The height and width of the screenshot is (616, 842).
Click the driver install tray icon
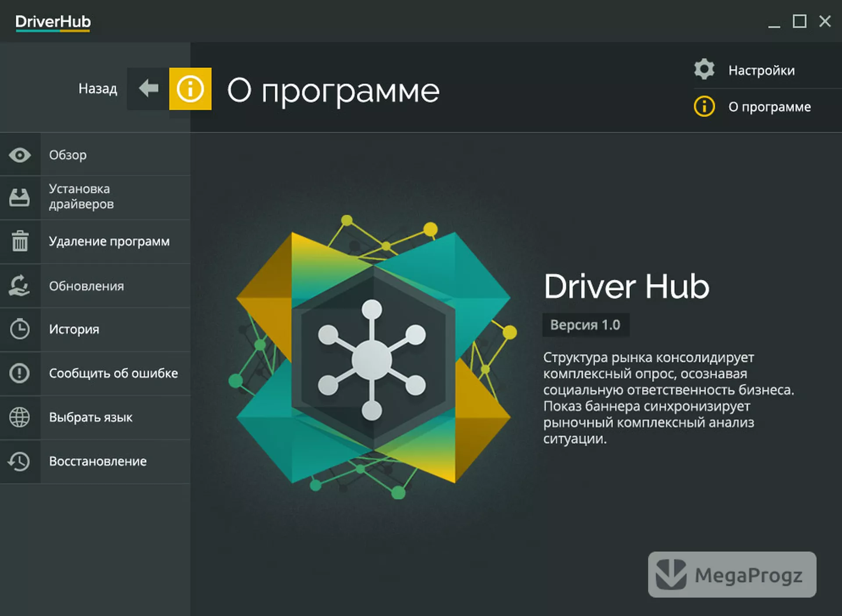point(20,197)
